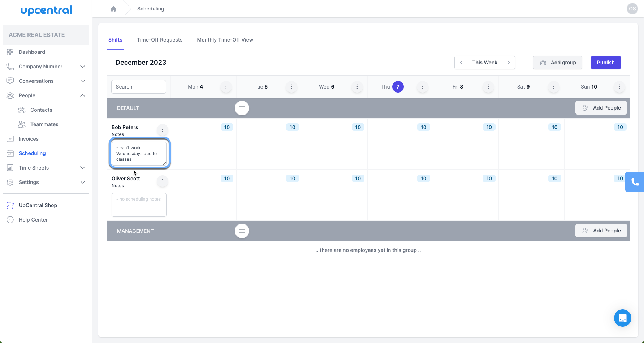Open the DEFAULT group hamburger menu
Viewport: 644px width, 343px height.
pos(242,108)
